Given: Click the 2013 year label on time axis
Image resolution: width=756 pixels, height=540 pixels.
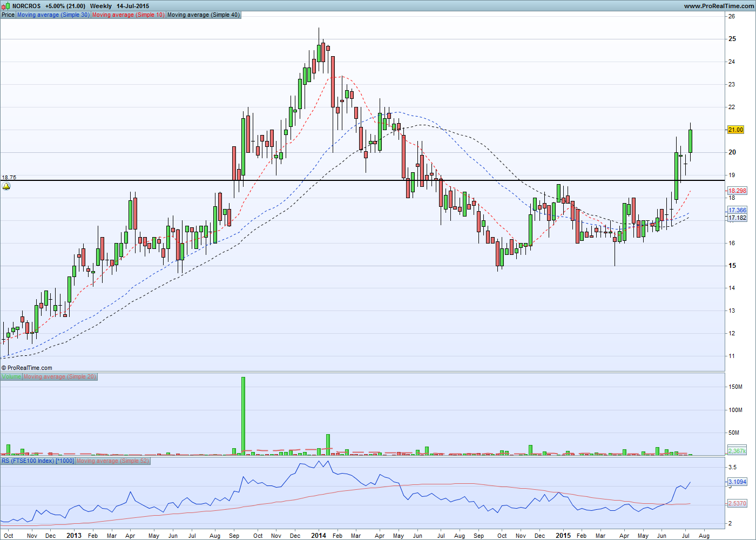Looking at the screenshot, I should 74,536.
